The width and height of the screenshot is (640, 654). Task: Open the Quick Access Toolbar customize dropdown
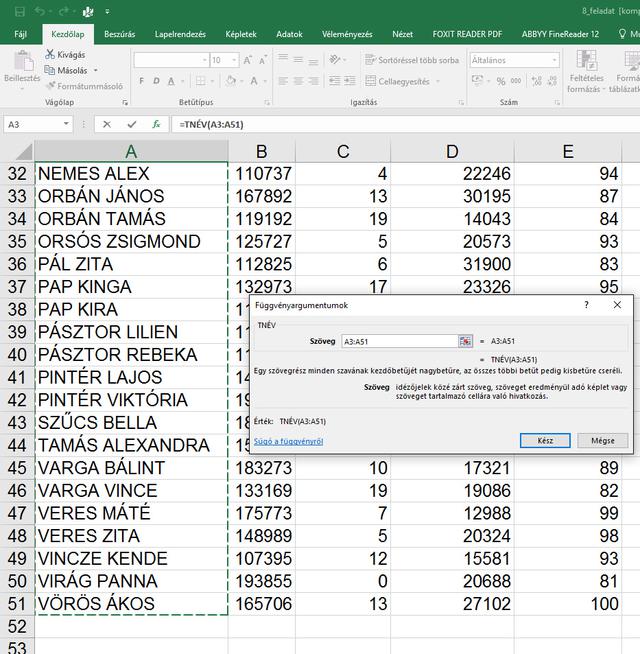(107, 12)
